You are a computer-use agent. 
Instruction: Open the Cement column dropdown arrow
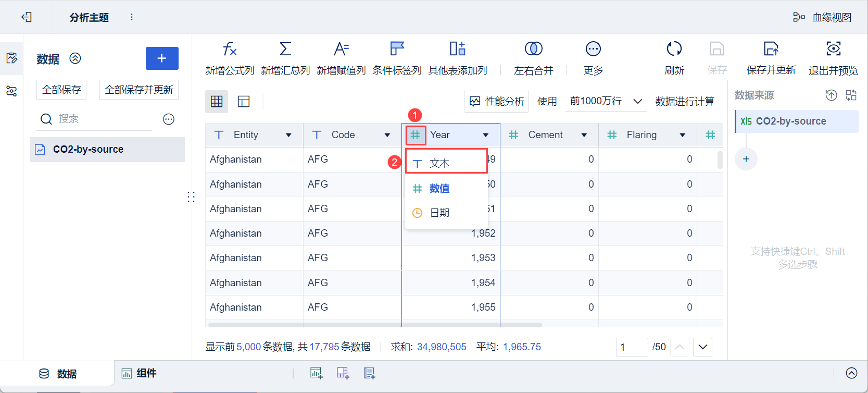[x=584, y=135]
